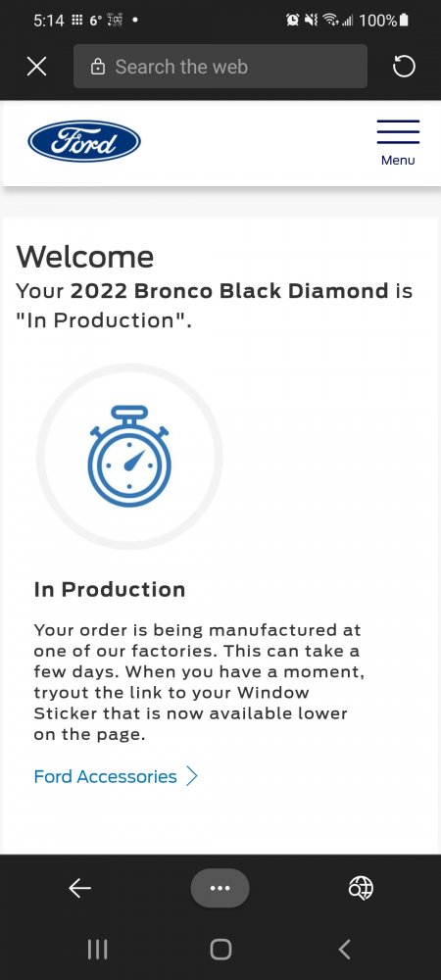
Task: Open the Ford Accessories link
Action: [x=105, y=776]
